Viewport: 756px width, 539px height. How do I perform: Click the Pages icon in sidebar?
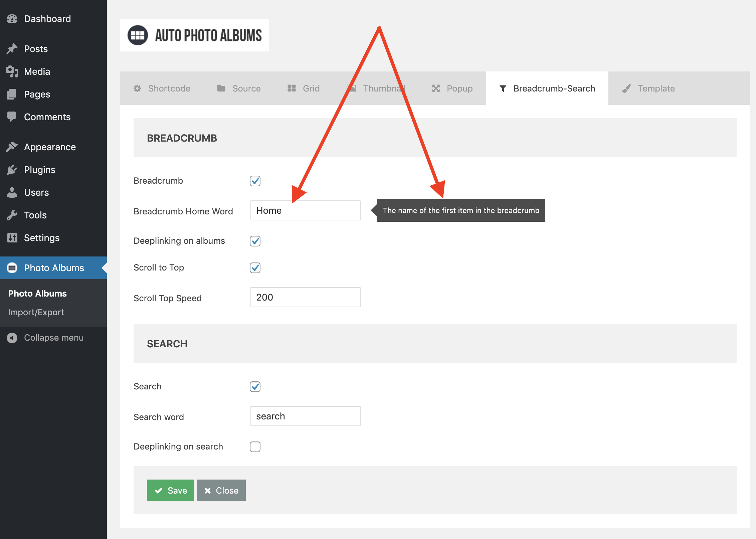click(x=12, y=94)
